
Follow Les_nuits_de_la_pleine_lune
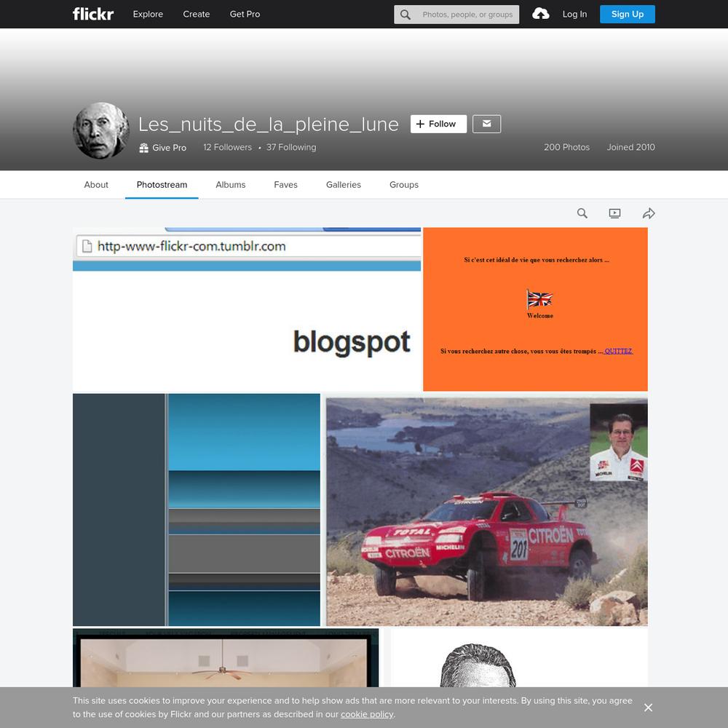(x=438, y=124)
